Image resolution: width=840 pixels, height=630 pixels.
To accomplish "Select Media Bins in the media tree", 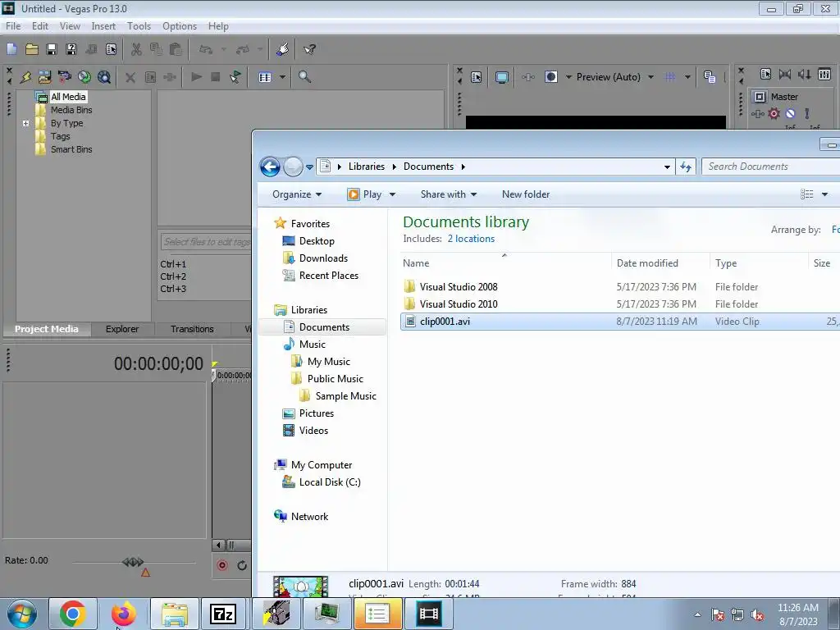I will pyautogui.click(x=71, y=110).
